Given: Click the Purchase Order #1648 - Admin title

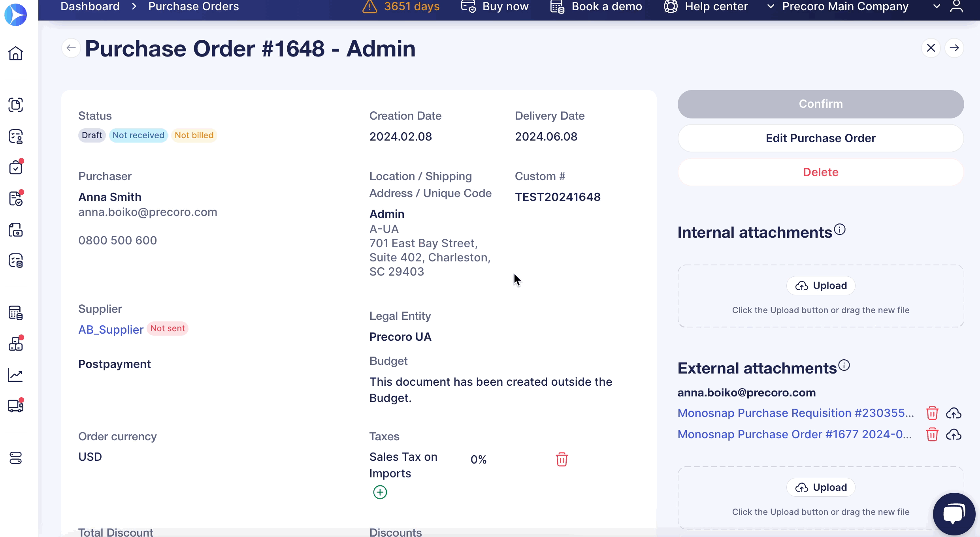Looking at the screenshot, I should pos(250,49).
